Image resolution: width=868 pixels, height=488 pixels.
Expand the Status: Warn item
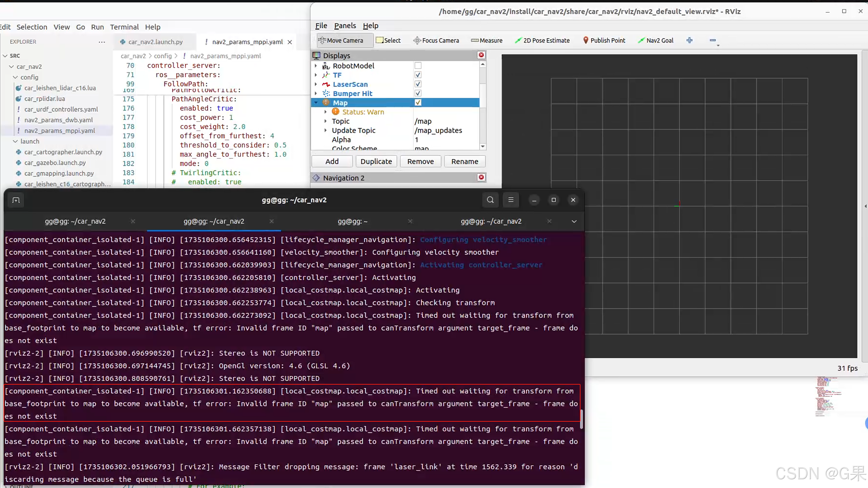pyautogui.click(x=326, y=112)
